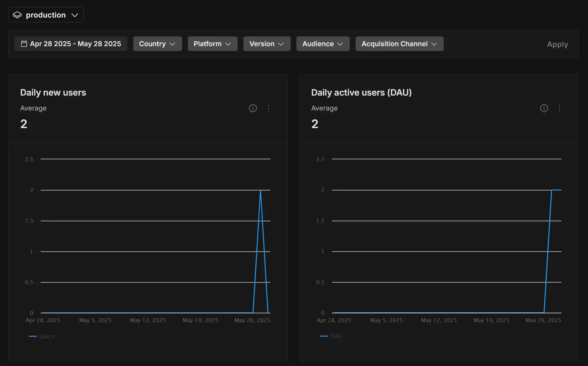
Task: Click the calendar icon in date range
Action: click(24, 44)
